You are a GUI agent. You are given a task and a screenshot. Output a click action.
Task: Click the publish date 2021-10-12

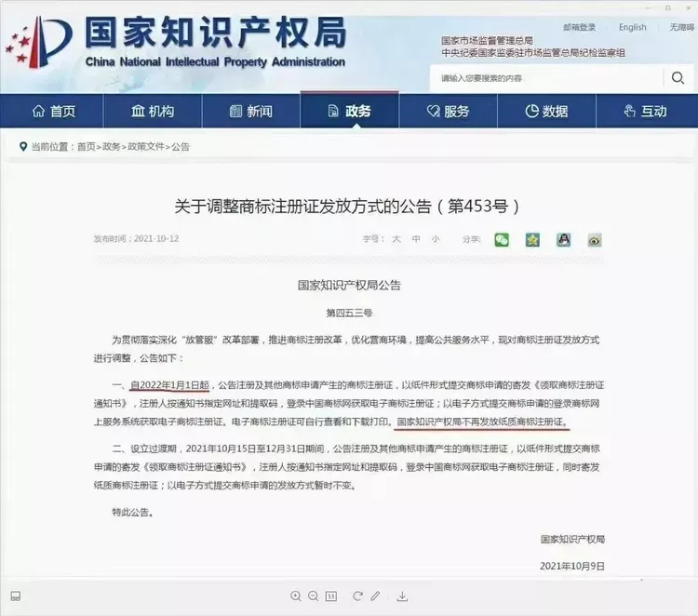[x=156, y=238]
